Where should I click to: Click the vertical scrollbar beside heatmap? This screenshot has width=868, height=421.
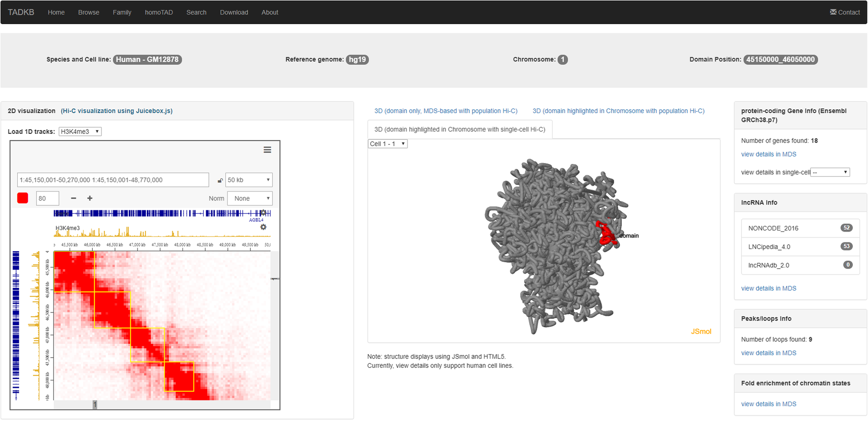[x=275, y=325]
